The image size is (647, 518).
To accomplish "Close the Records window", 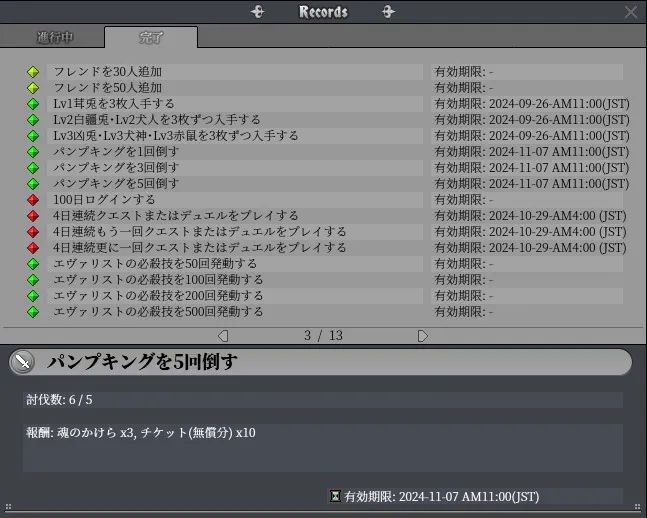I will point(631,12).
